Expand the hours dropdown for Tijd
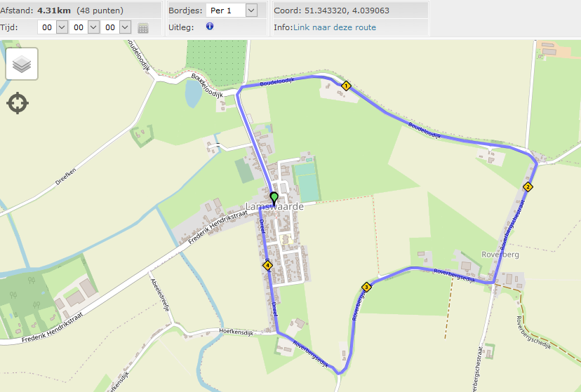Screen dimensions: 581x392 coord(62,27)
